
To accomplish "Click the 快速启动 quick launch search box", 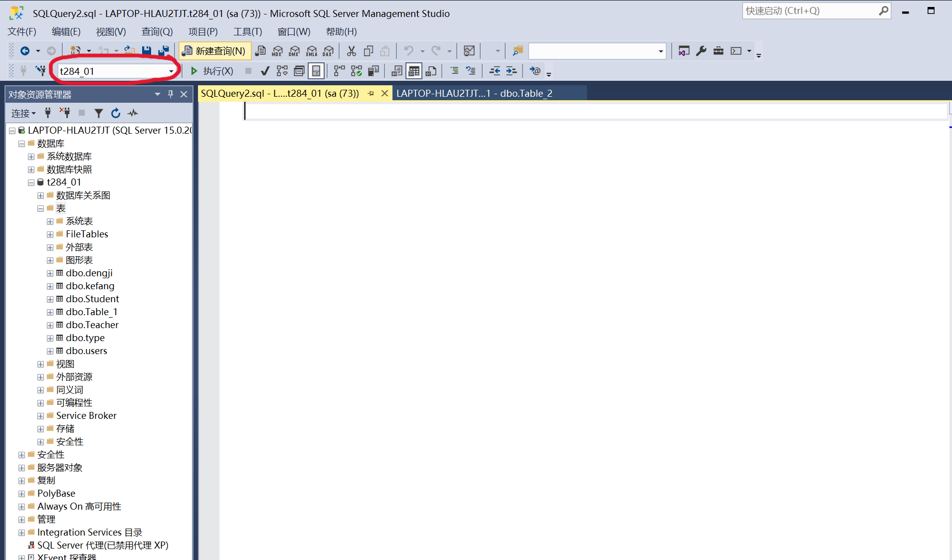I will [x=816, y=10].
